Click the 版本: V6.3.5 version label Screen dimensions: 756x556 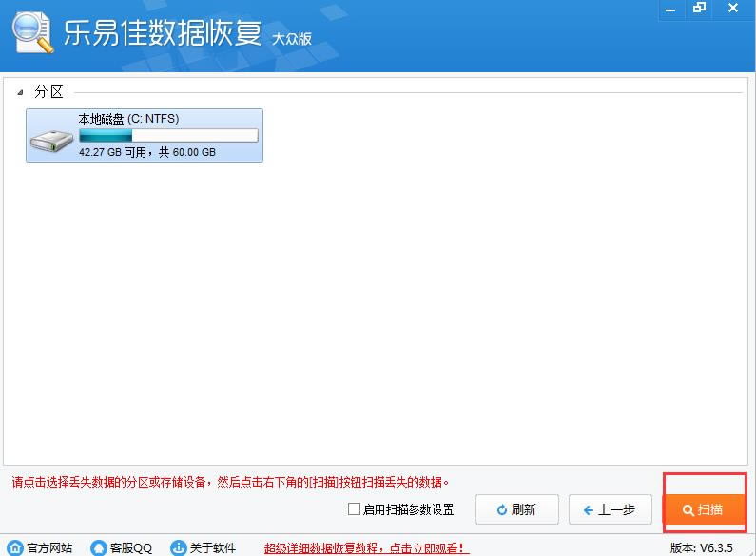[701, 547]
